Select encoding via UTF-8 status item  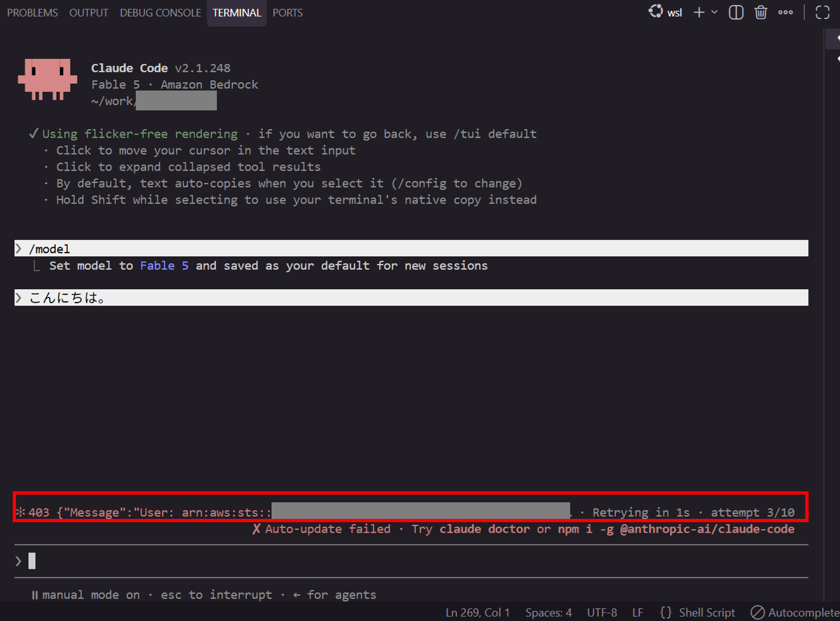pyautogui.click(x=602, y=612)
